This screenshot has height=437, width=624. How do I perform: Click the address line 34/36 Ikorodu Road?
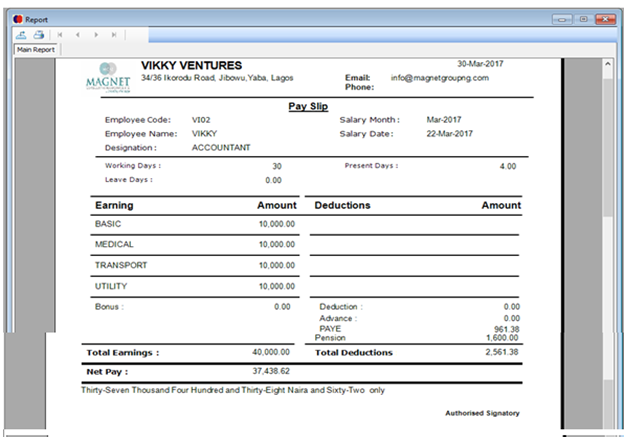[x=217, y=78]
